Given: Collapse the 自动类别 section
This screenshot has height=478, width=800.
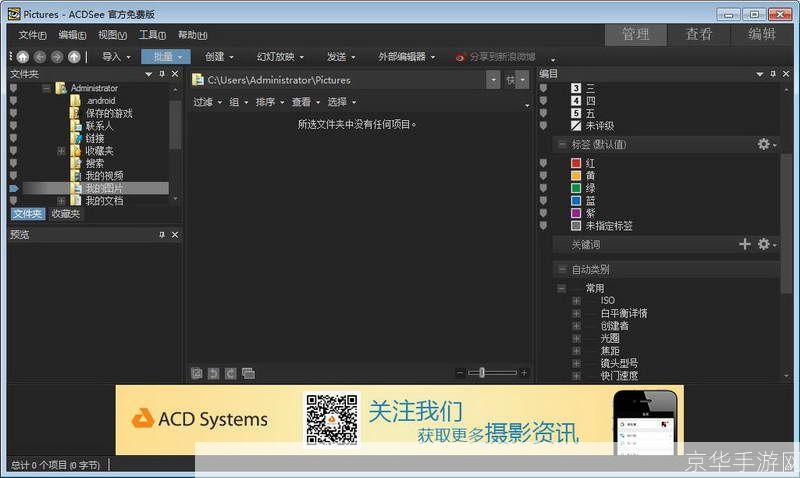Looking at the screenshot, I should pyautogui.click(x=562, y=269).
